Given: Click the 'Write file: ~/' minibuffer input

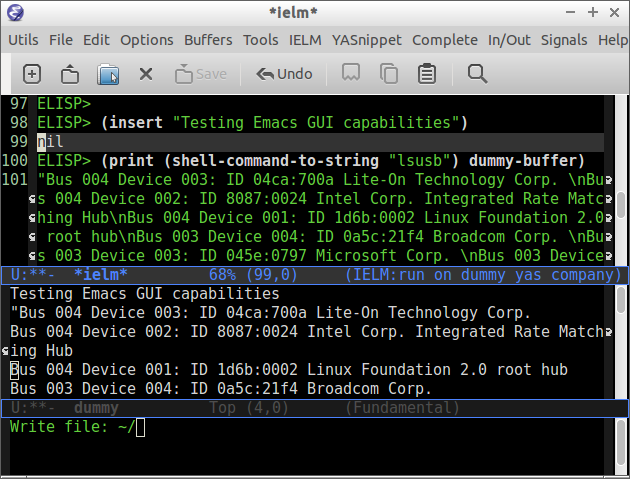Looking at the screenshot, I should click(x=78, y=427).
